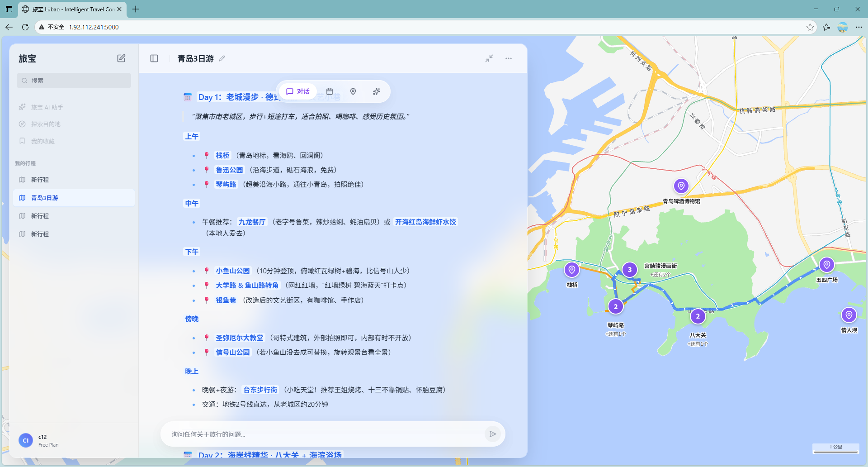The image size is (868, 467).
Task: Open the 台东步行街 link
Action: [260, 390]
